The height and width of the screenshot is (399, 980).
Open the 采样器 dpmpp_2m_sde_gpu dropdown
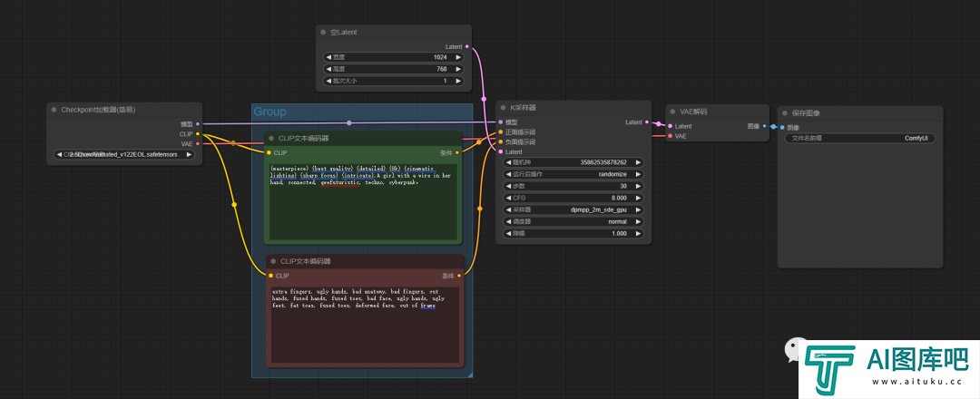(573, 209)
